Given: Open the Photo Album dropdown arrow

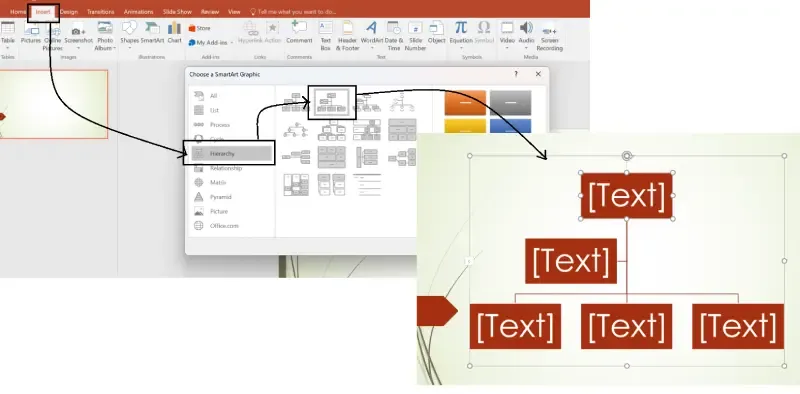Looking at the screenshot, I should (114, 48).
